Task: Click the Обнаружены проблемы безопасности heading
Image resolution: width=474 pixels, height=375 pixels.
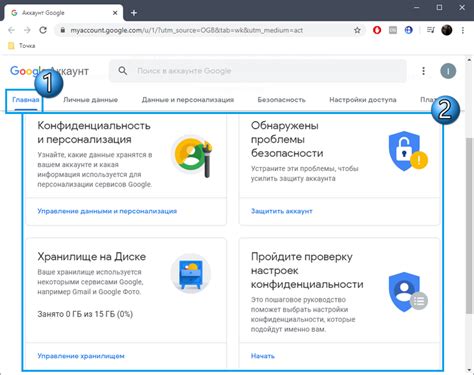Action: (x=287, y=139)
